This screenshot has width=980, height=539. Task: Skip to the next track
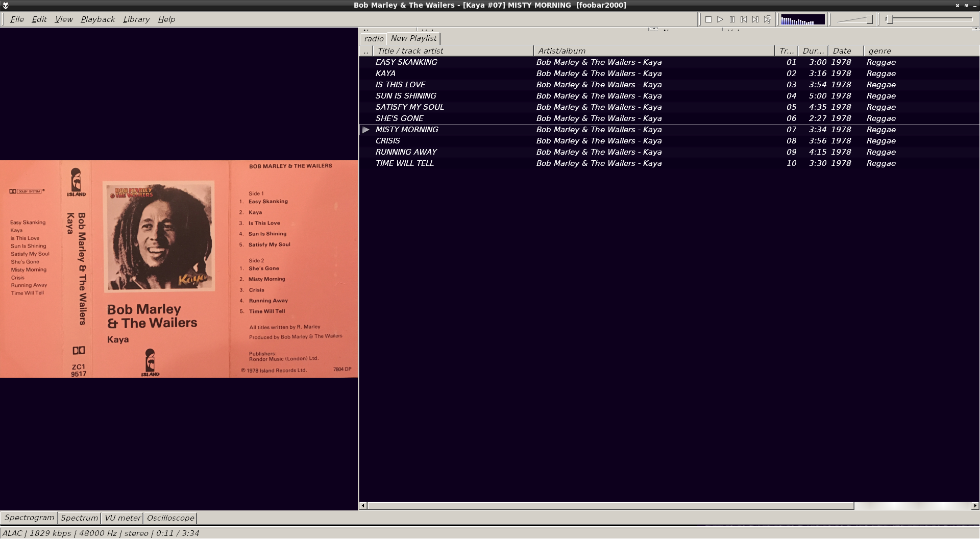755,19
